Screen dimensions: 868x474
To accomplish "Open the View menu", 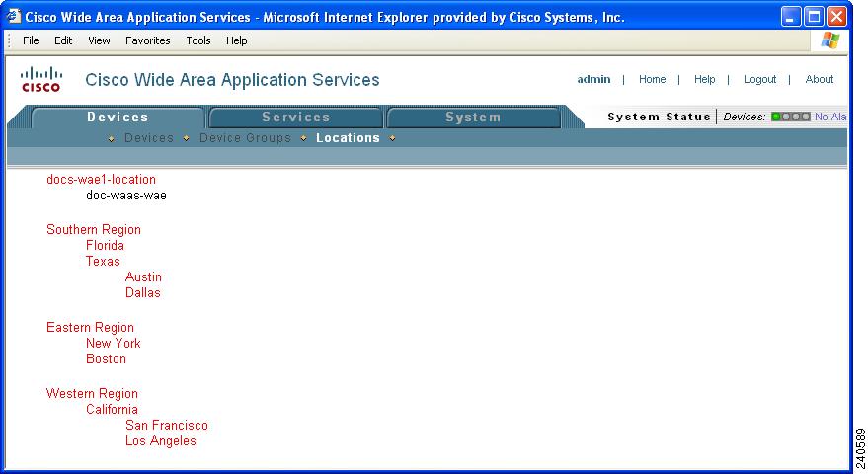I will point(99,40).
